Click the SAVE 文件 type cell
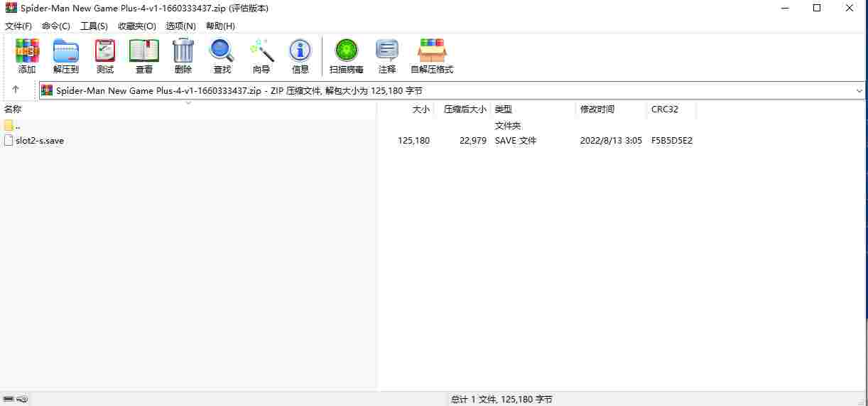 (x=516, y=141)
